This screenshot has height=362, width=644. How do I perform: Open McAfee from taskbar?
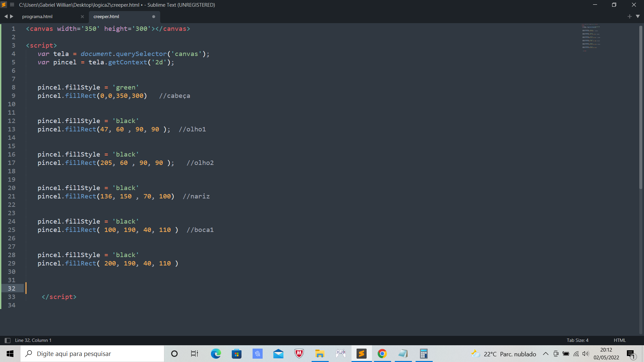click(299, 354)
